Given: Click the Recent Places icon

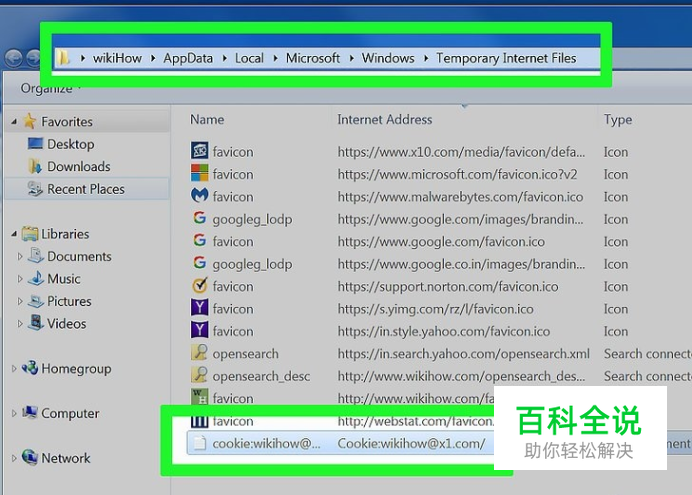Looking at the screenshot, I should coord(35,188).
